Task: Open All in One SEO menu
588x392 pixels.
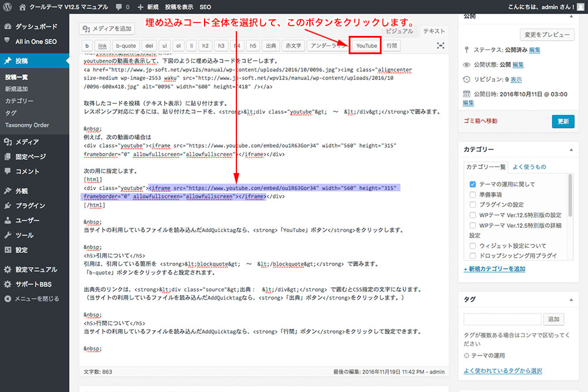Action: [35, 41]
